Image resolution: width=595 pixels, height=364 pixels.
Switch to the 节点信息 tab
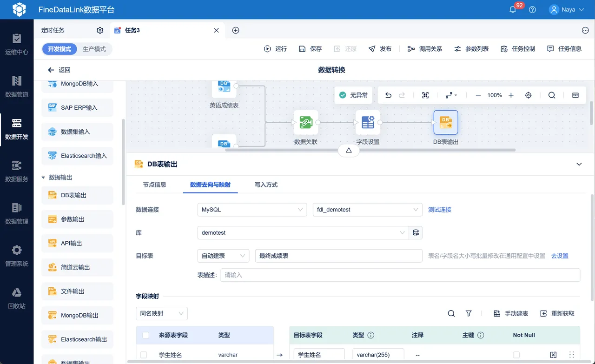[154, 185]
